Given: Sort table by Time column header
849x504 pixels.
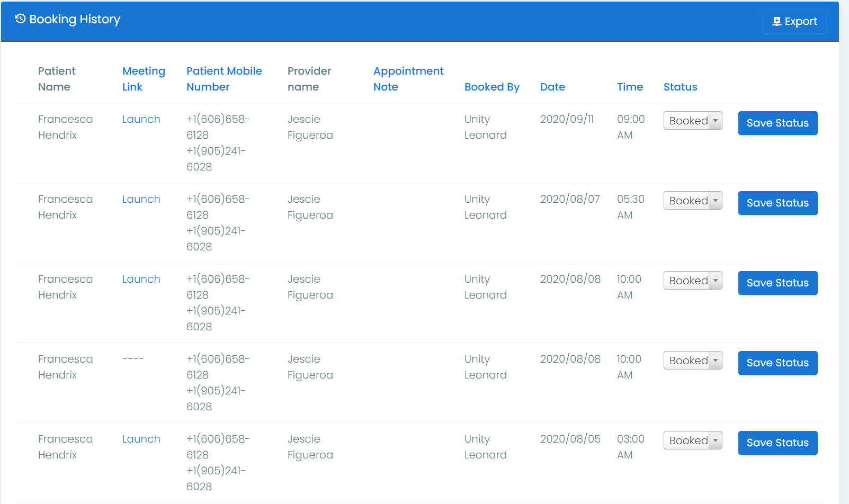Looking at the screenshot, I should (x=630, y=87).
